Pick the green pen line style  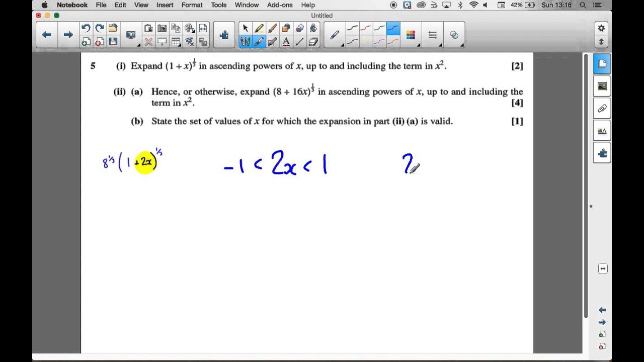[380, 28]
